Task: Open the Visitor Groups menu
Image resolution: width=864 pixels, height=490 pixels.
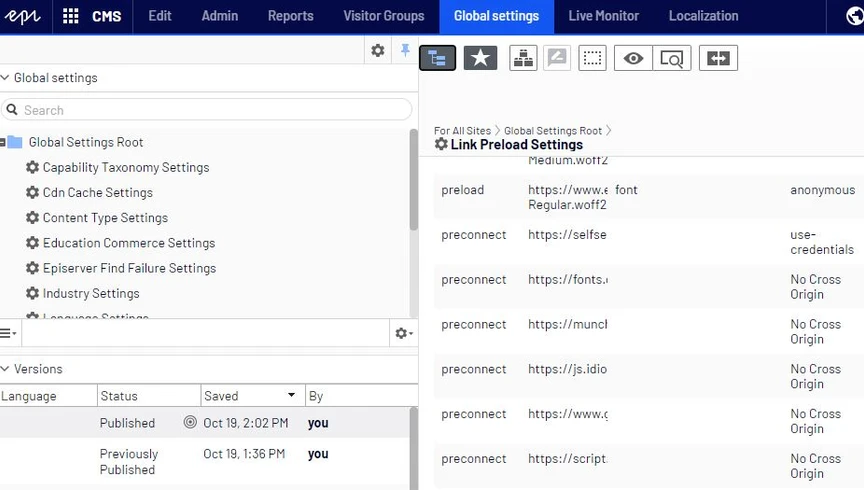Action: tap(384, 16)
